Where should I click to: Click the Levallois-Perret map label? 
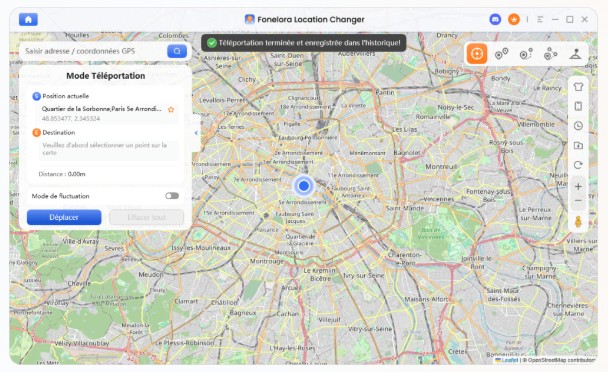[222, 100]
